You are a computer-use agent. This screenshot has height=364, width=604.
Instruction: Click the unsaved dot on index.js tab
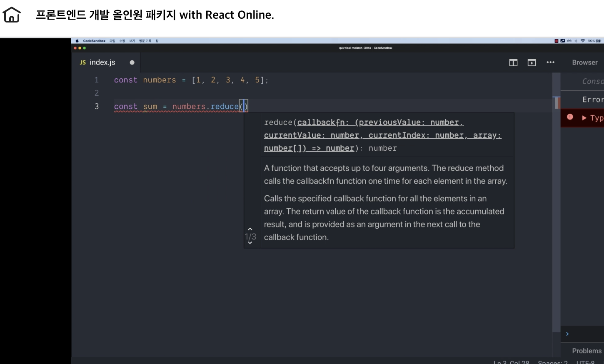132,62
